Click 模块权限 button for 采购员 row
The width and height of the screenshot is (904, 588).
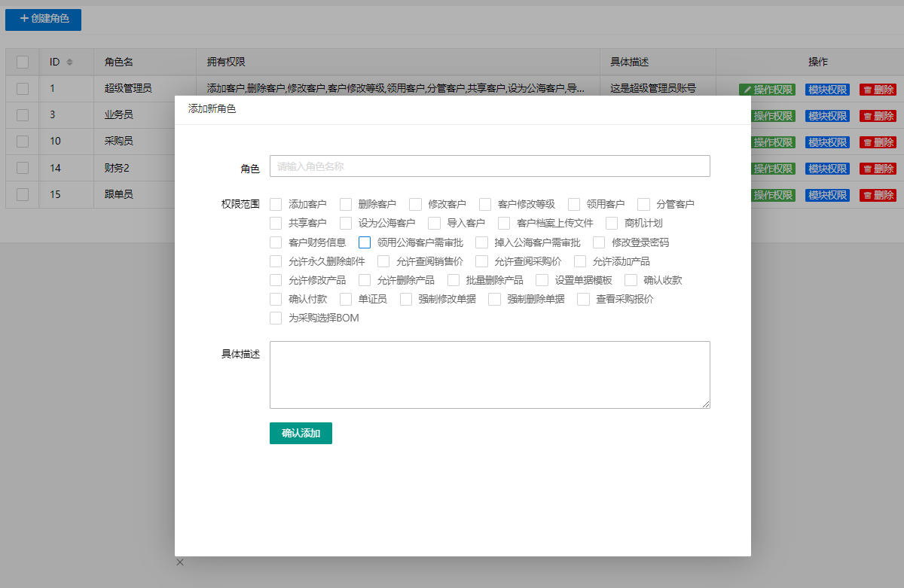click(827, 142)
